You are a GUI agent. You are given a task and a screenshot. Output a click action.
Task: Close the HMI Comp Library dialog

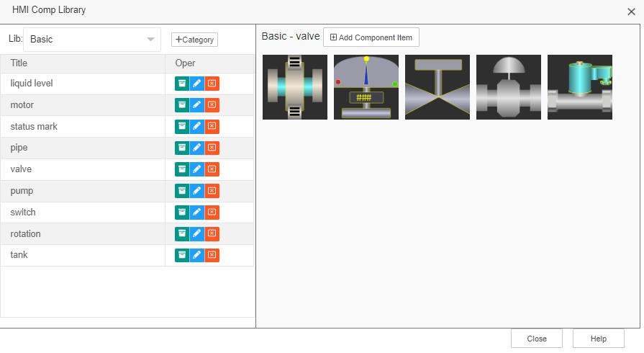(x=631, y=12)
